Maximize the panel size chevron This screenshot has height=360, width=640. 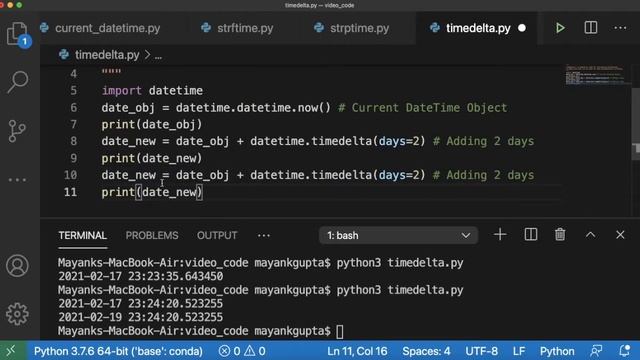tap(590, 235)
